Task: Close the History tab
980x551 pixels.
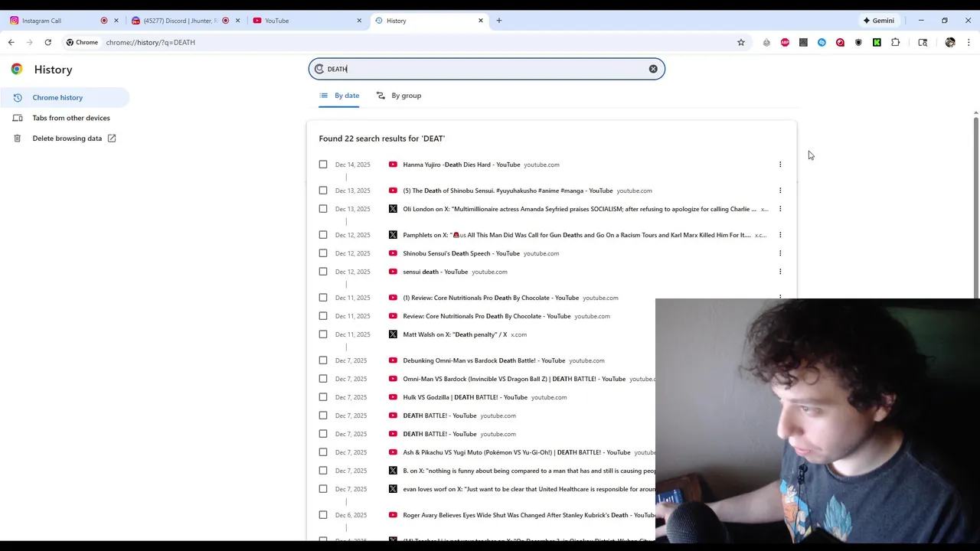Action: click(x=481, y=21)
